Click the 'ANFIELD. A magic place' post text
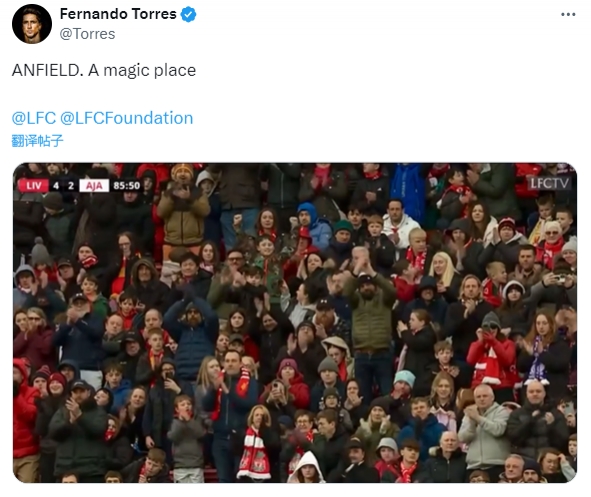The height and width of the screenshot is (497, 591). click(x=104, y=70)
